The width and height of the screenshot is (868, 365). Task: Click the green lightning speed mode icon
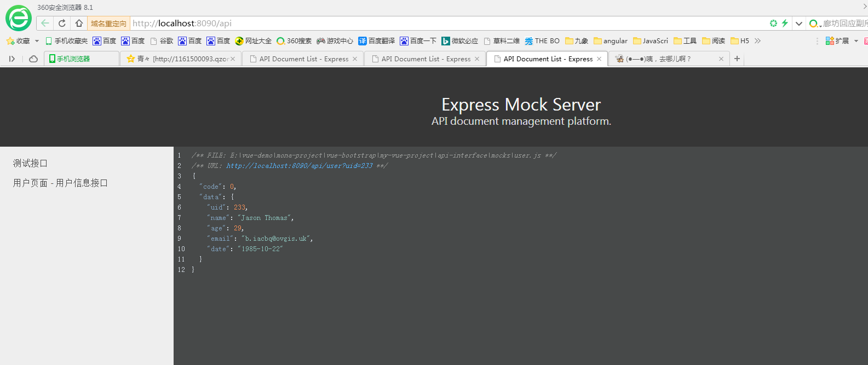785,23
